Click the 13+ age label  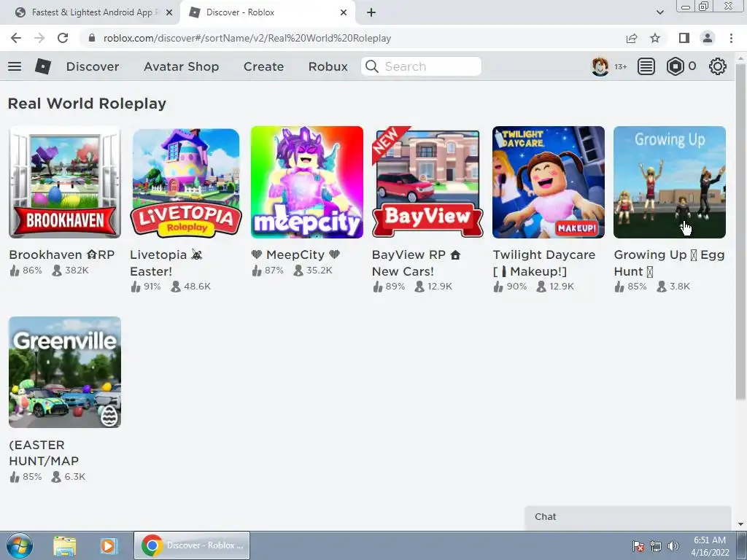click(x=620, y=66)
